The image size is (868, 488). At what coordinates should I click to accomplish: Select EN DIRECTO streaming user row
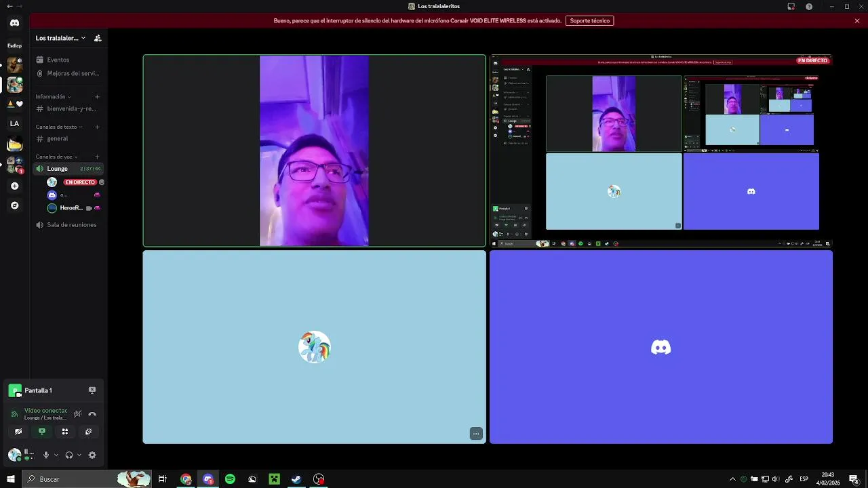pyautogui.click(x=74, y=182)
